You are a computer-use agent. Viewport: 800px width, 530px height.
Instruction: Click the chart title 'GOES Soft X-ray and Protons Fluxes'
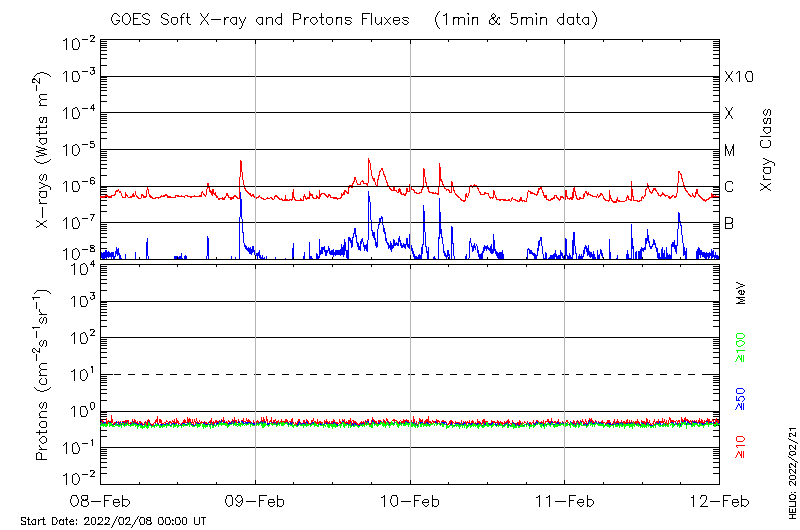pyautogui.click(x=262, y=19)
